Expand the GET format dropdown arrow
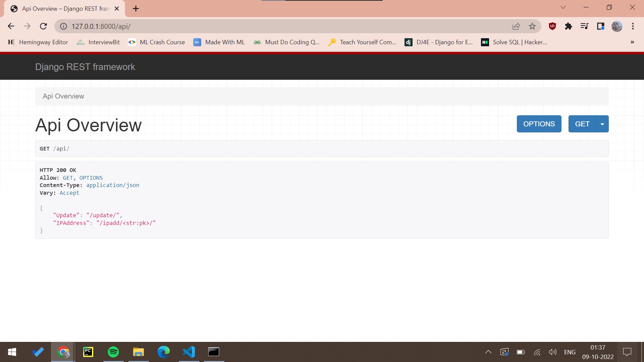Screen dimensions: 644x362 click(x=602, y=124)
